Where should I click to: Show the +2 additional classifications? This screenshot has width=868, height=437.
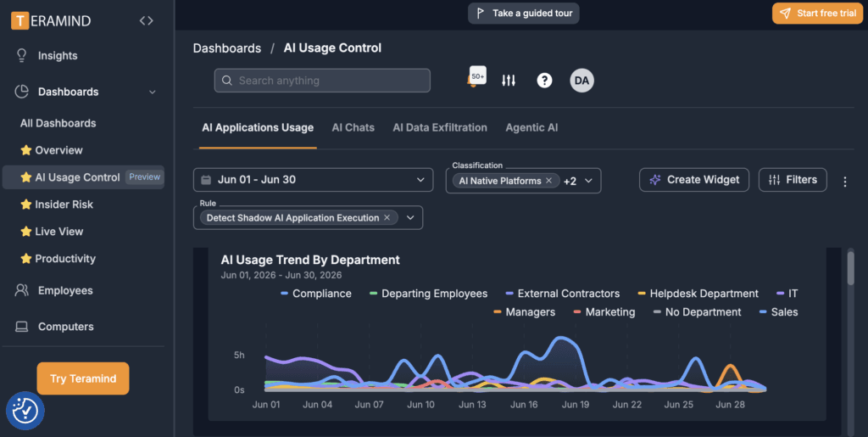[570, 181]
